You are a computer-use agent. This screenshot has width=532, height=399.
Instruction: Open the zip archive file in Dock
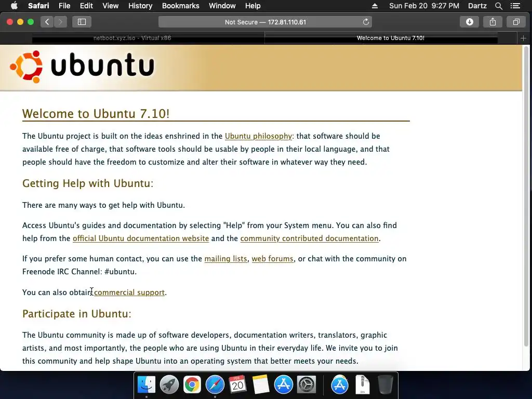[362, 385]
